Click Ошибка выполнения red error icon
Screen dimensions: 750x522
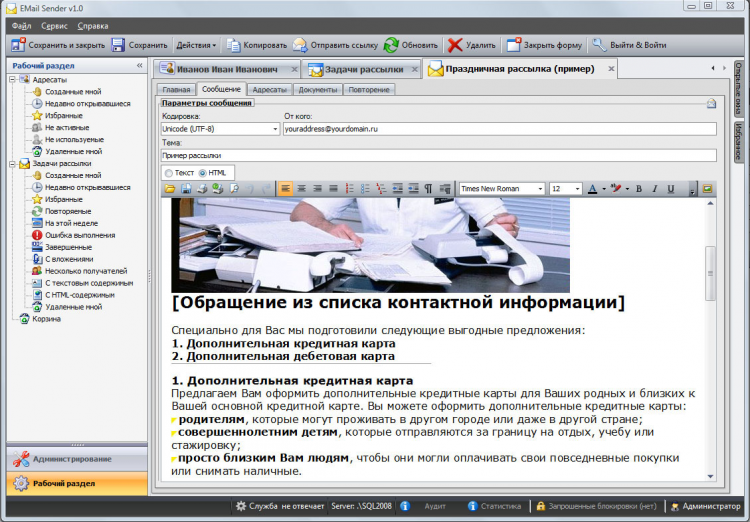click(37, 235)
